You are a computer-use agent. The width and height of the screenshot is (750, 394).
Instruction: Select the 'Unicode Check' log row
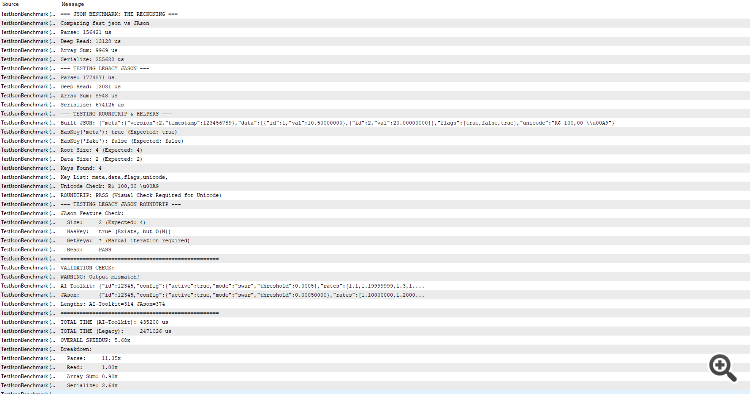(x=375, y=186)
